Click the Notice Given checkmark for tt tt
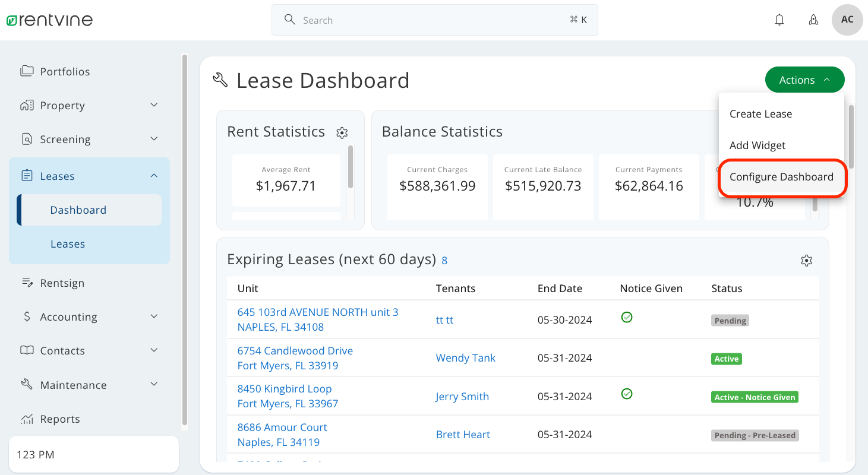Image resolution: width=868 pixels, height=475 pixels. coord(627,317)
